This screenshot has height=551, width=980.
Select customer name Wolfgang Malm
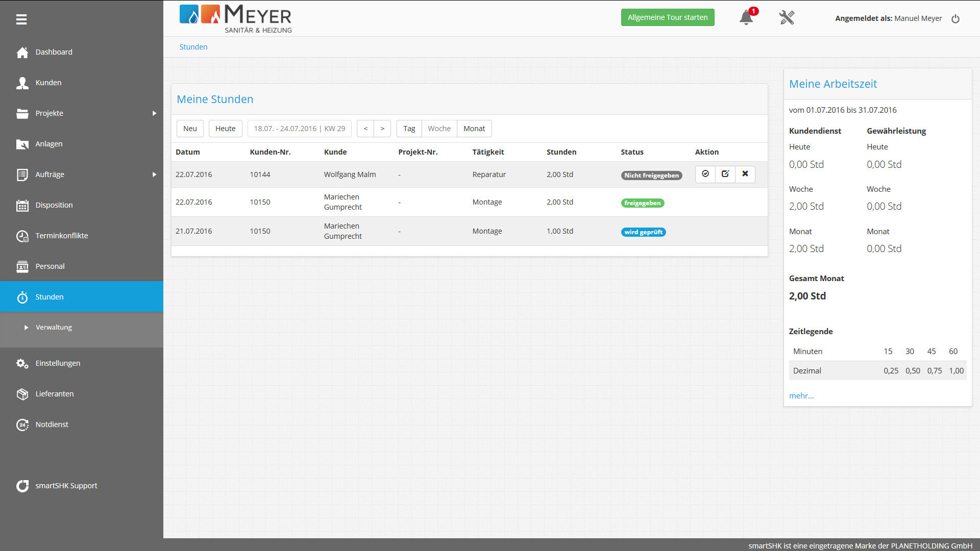pos(350,174)
